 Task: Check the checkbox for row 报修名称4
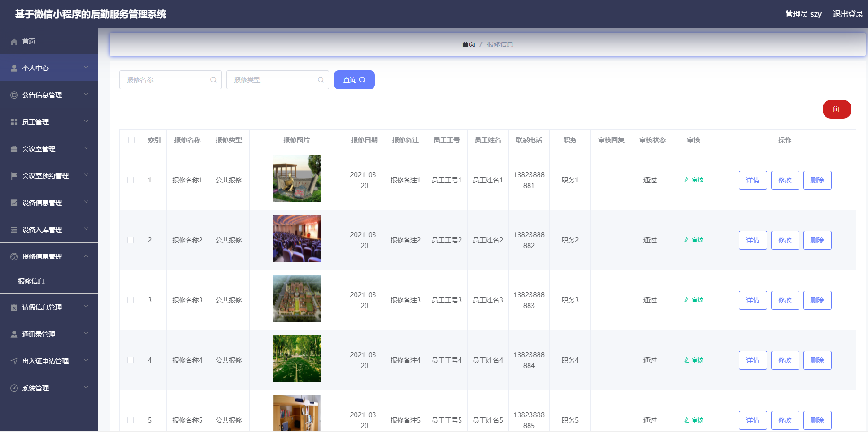130,360
